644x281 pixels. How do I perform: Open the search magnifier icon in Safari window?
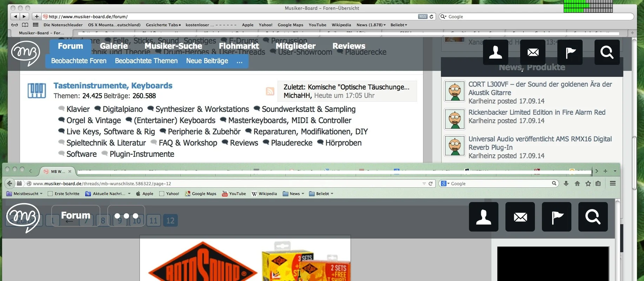point(607,52)
